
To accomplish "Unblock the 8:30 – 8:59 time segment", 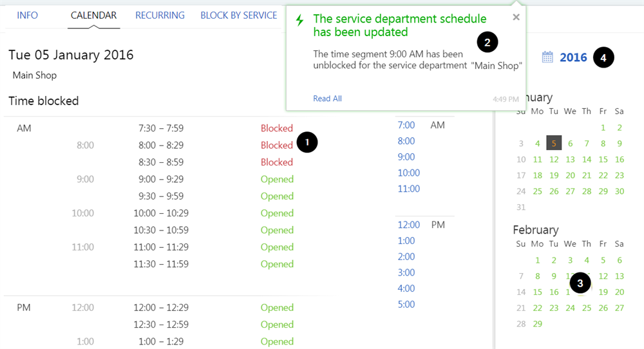I will point(277,162).
